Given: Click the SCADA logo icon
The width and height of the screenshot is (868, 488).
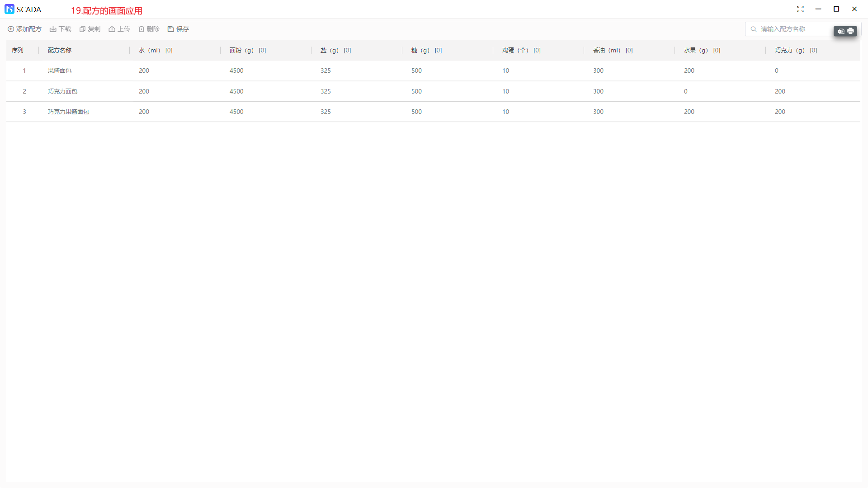Looking at the screenshot, I should [x=9, y=9].
